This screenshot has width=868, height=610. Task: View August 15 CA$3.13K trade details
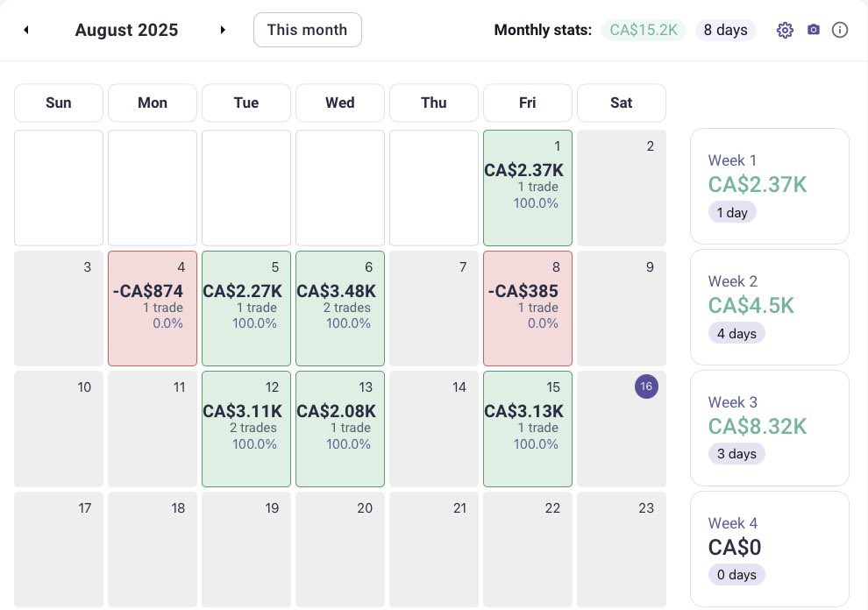click(527, 429)
